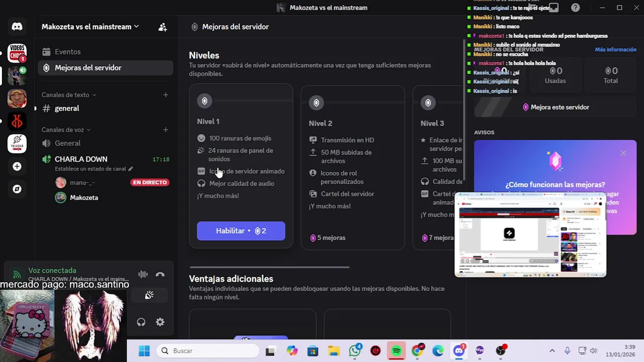The width and height of the screenshot is (644, 362).
Task: Create a new voice channel with plus
Action: 166,130
